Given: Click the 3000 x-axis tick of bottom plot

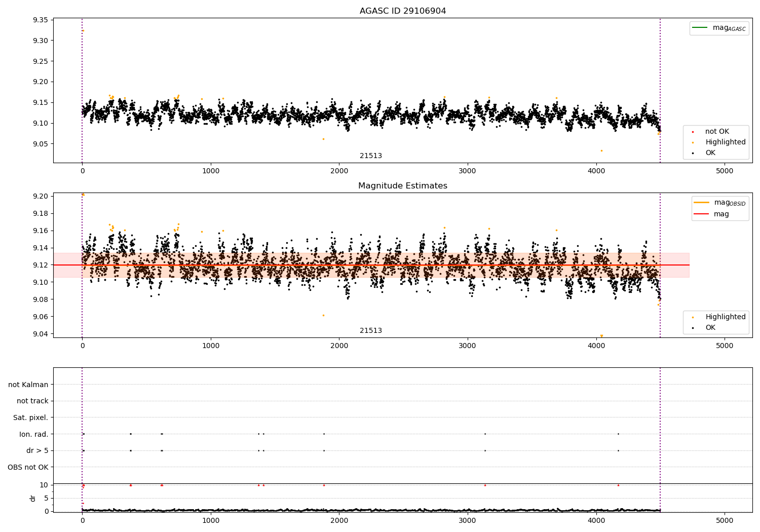Looking at the screenshot, I should [x=468, y=520].
